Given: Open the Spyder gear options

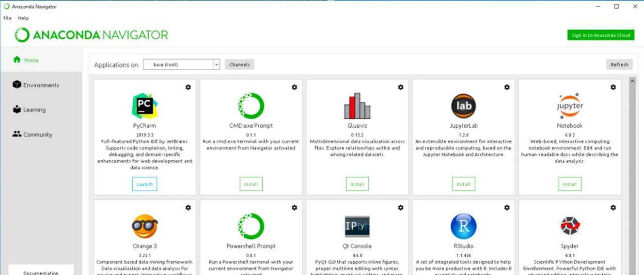Looking at the screenshot, I should click(613, 208).
